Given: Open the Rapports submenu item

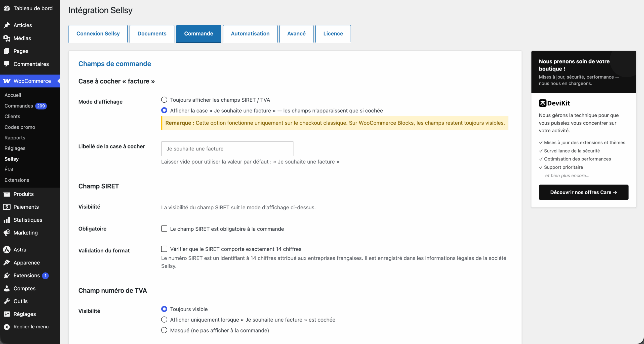Looking at the screenshot, I should pos(15,138).
